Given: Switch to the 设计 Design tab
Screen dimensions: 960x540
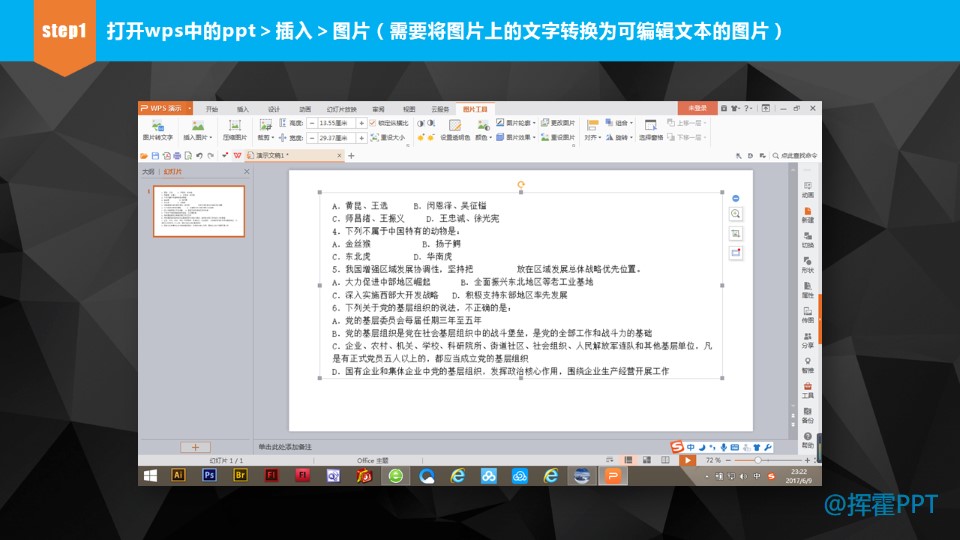Looking at the screenshot, I should point(274,108).
